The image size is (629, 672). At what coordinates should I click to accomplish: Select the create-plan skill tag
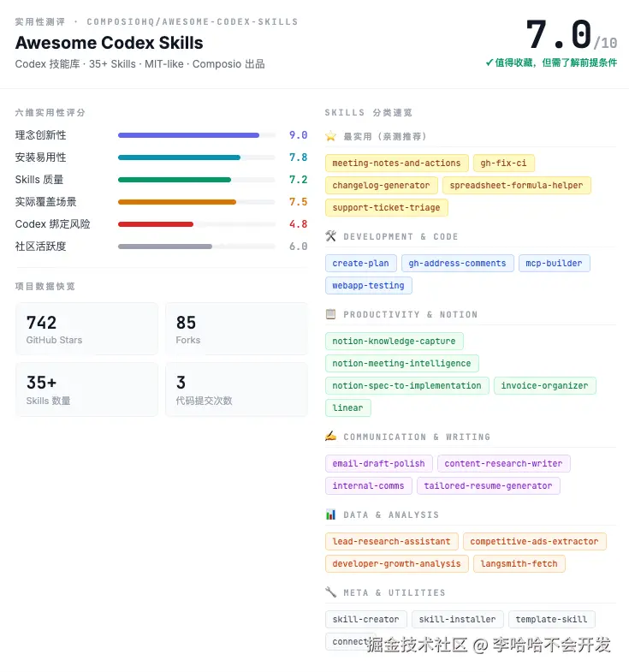point(360,263)
